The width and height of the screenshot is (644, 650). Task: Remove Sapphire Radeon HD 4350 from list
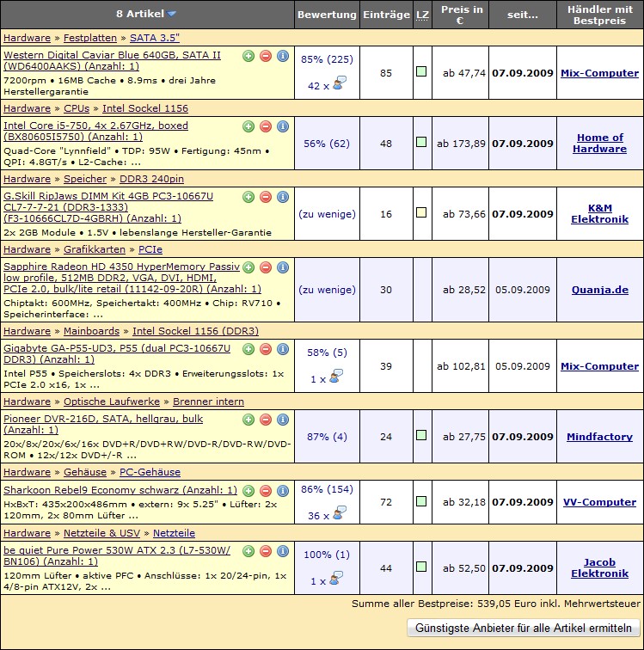pos(266,267)
